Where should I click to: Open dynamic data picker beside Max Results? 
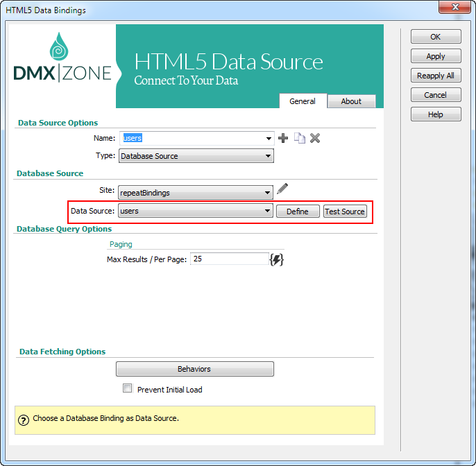point(277,259)
